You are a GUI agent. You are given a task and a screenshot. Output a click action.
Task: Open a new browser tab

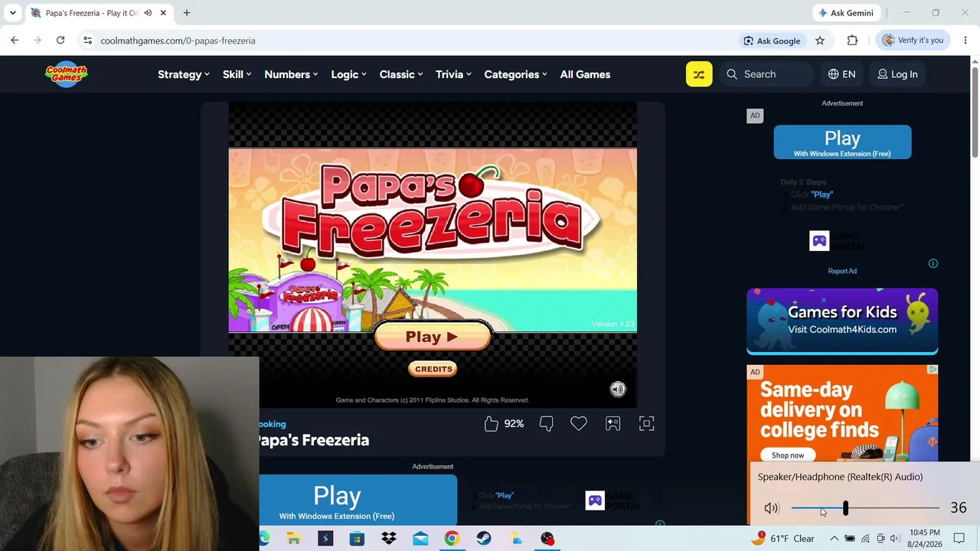pyautogui.click(x=187, y=13)
